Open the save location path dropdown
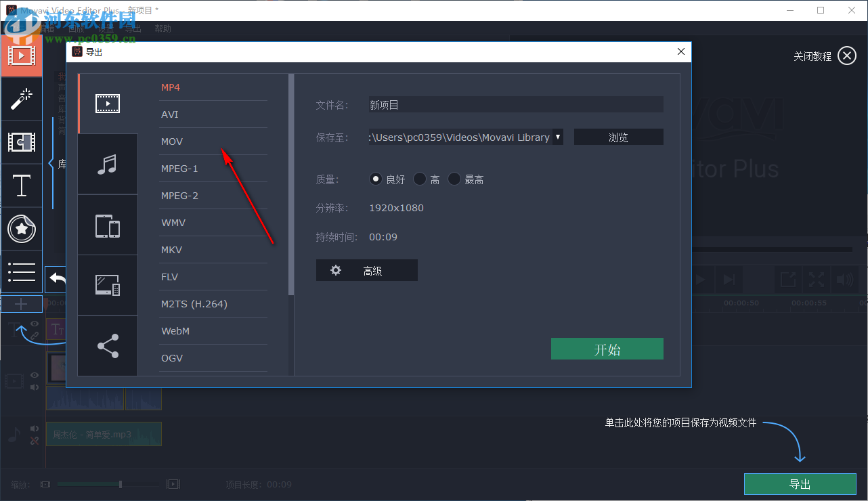The image size is (868, 501). point(558,137)
